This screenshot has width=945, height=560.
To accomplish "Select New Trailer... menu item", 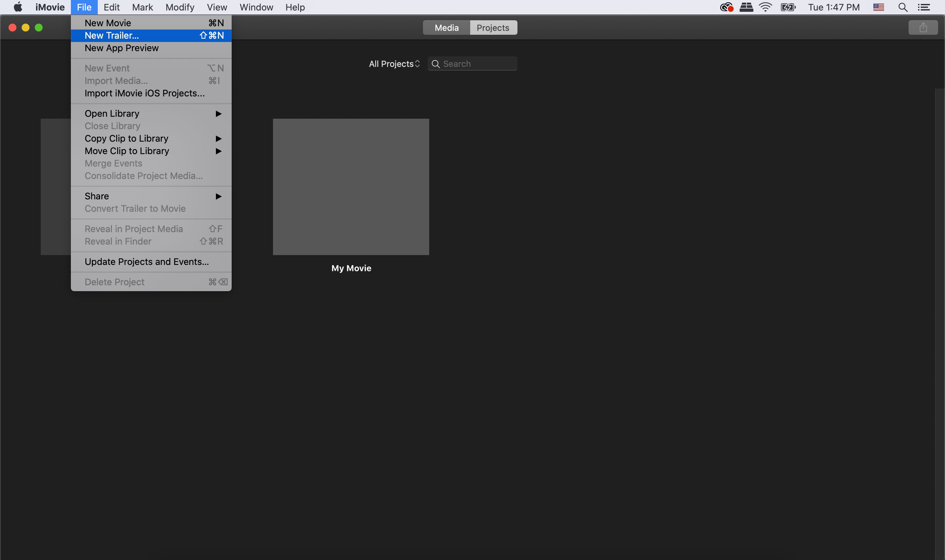I will click(x=151, y=35).
